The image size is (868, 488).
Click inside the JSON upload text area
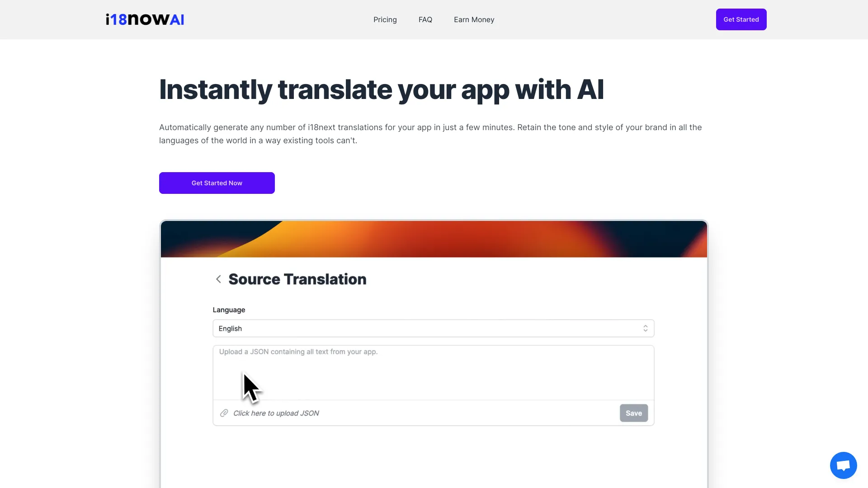(433, 371)
